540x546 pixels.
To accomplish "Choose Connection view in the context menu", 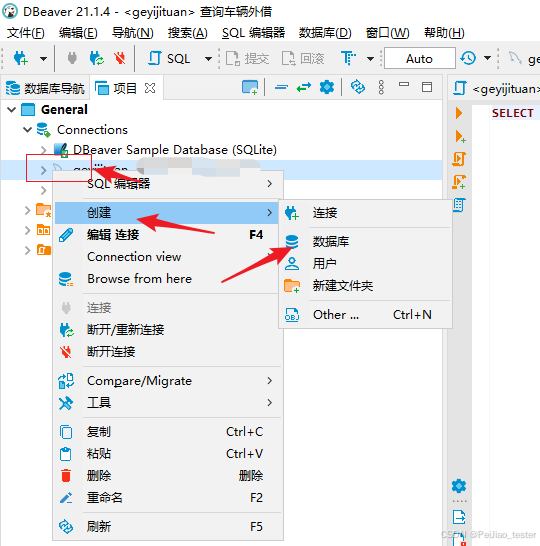I will click(168, 257).
